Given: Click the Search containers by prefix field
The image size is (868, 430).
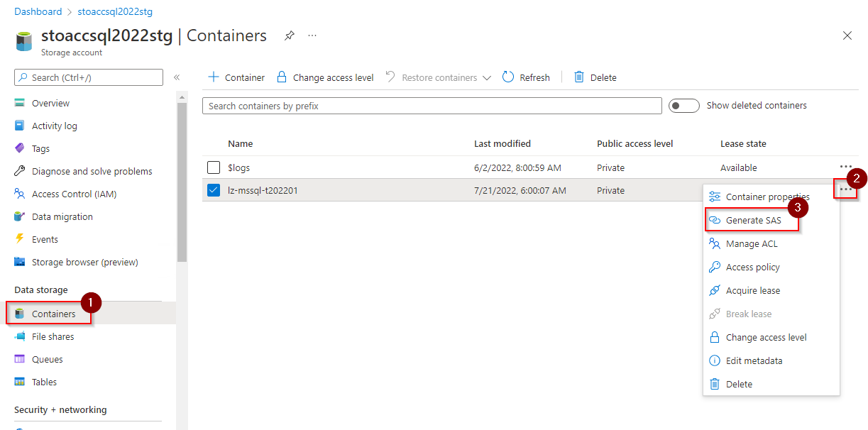Looking at the screenshot, I should [x=432, y=106].
